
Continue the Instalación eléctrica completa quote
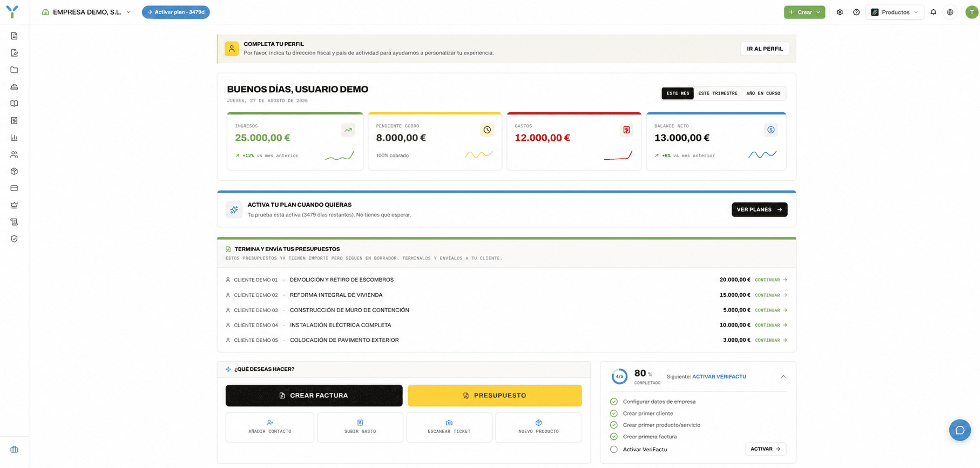coord(771,325)
